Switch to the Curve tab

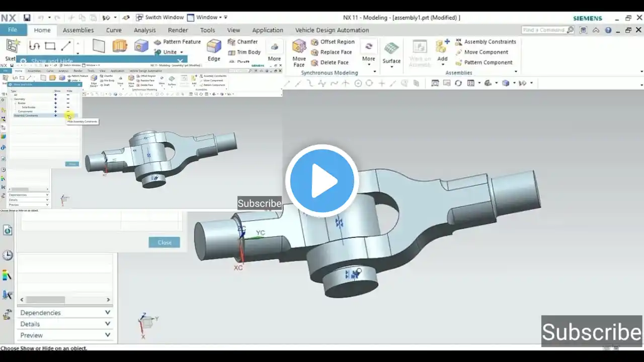114,30
